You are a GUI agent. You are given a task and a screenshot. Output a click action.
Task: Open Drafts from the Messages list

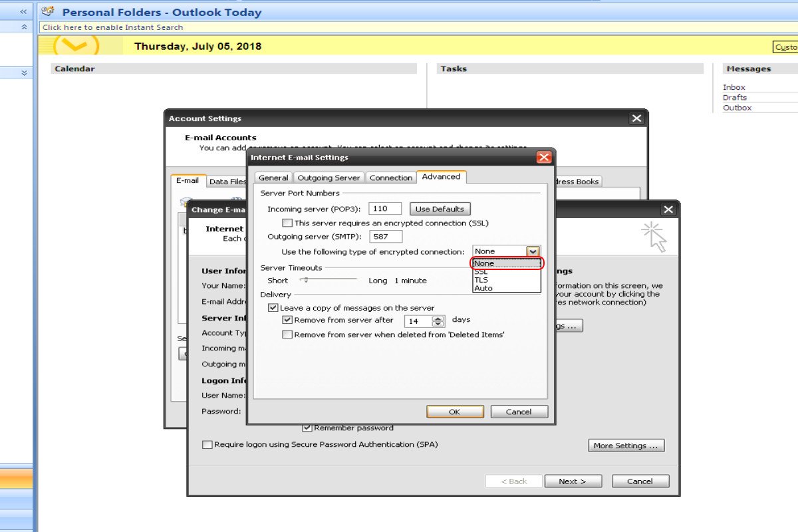point(735,97)
